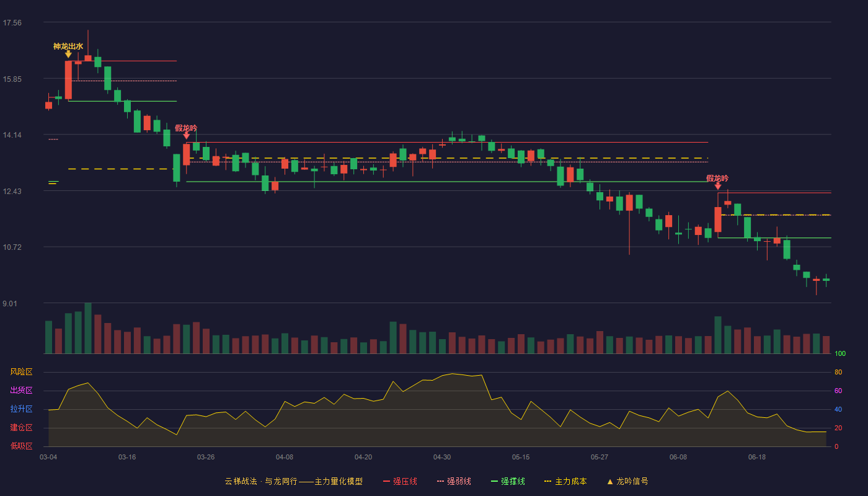The height and width of the screenshot is (496, 868).
Task: Click the 出货区 zone label
Action: 21,391
